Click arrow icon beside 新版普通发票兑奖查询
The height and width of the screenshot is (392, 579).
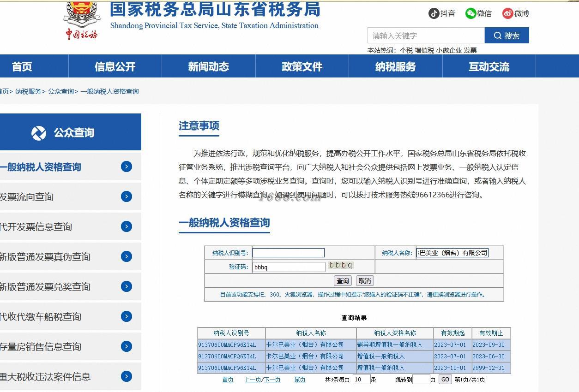127,286
